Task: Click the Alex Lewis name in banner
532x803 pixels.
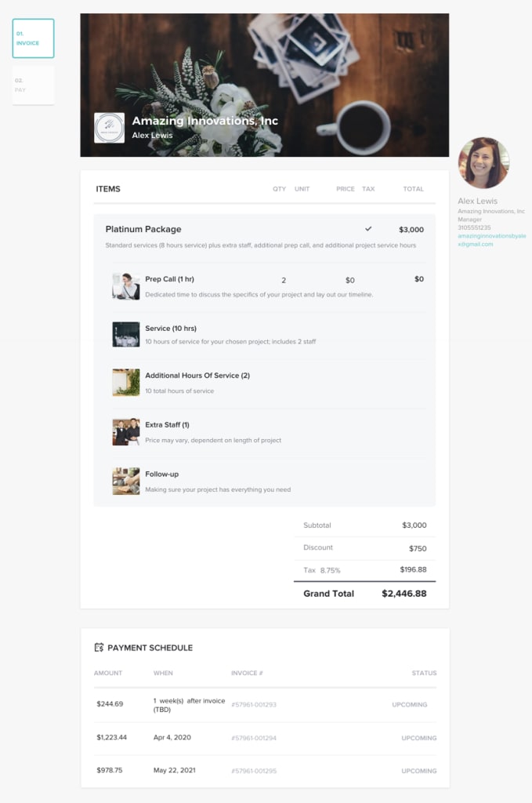Action: tap(153, 135)
